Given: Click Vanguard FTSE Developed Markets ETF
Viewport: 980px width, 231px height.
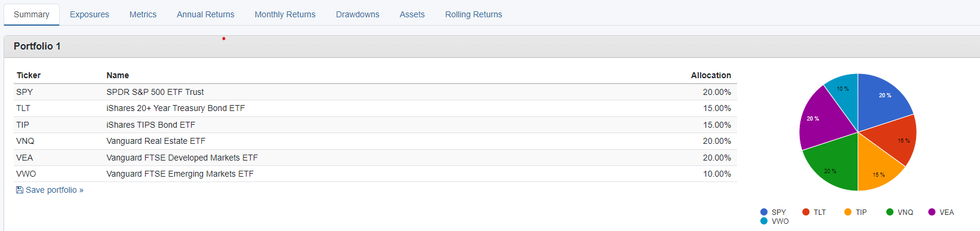Looking at the screenshot, I should point(182,158).
